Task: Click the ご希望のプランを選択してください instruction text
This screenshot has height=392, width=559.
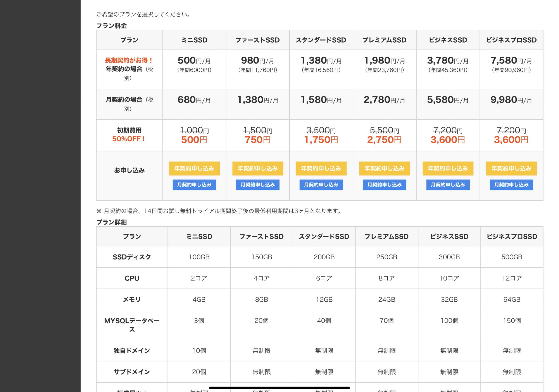Action: pos(143,14)
